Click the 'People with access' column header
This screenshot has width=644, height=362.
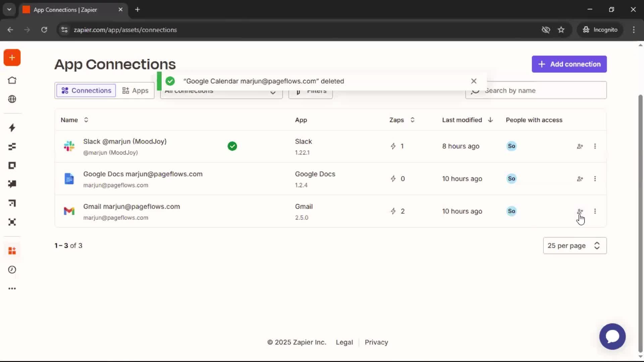[x=534, y=120]
